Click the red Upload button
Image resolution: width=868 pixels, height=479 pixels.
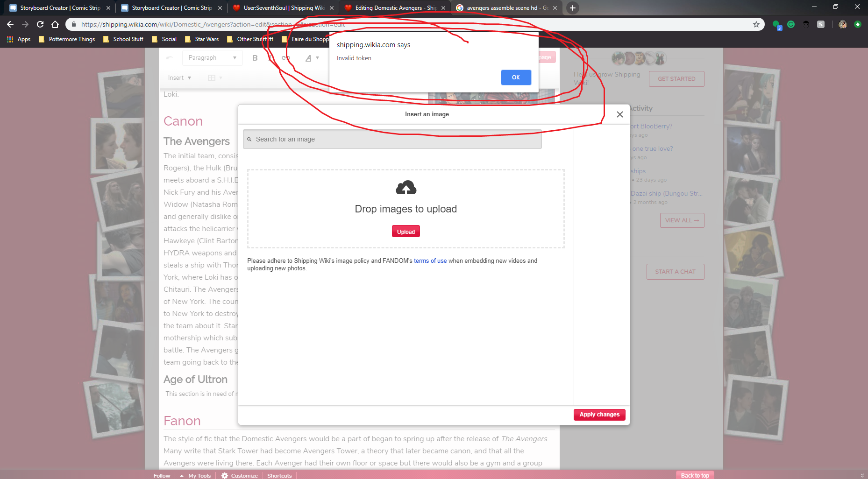click(406, 232)
